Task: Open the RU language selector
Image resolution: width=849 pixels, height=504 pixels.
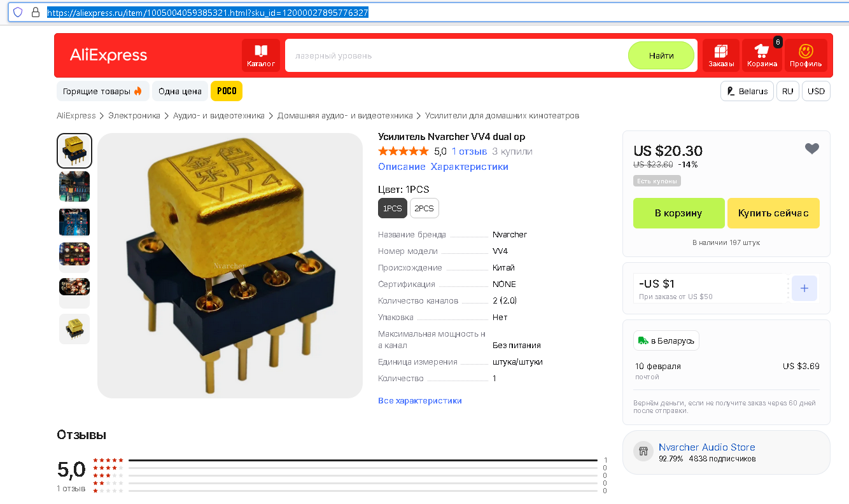Action: coord(788,91)
